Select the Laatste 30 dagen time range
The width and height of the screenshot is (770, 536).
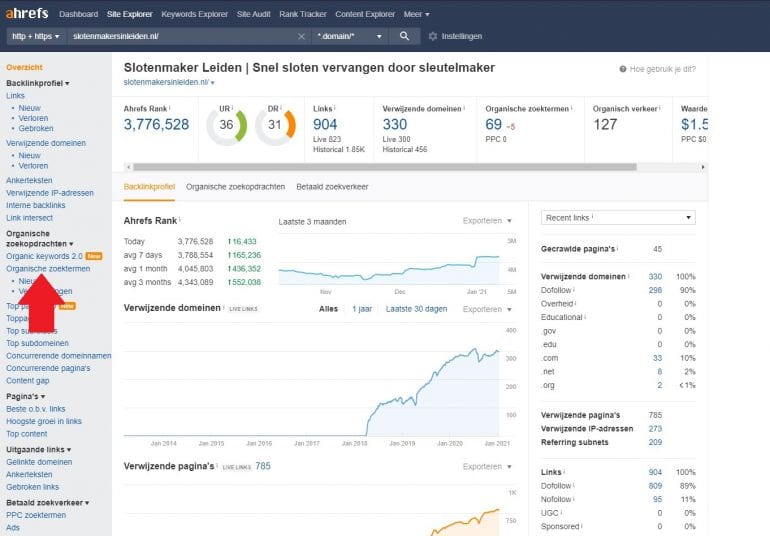[x=416, y=309]
